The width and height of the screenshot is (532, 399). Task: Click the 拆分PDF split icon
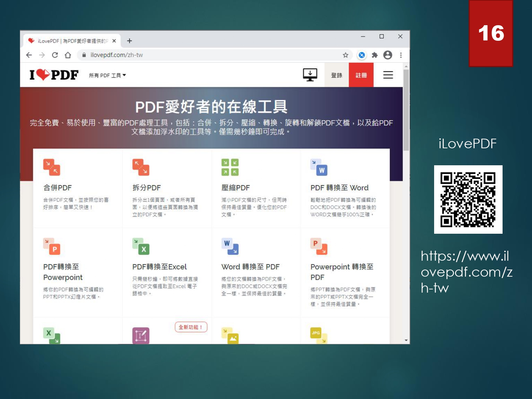click(x=141, y=167)
